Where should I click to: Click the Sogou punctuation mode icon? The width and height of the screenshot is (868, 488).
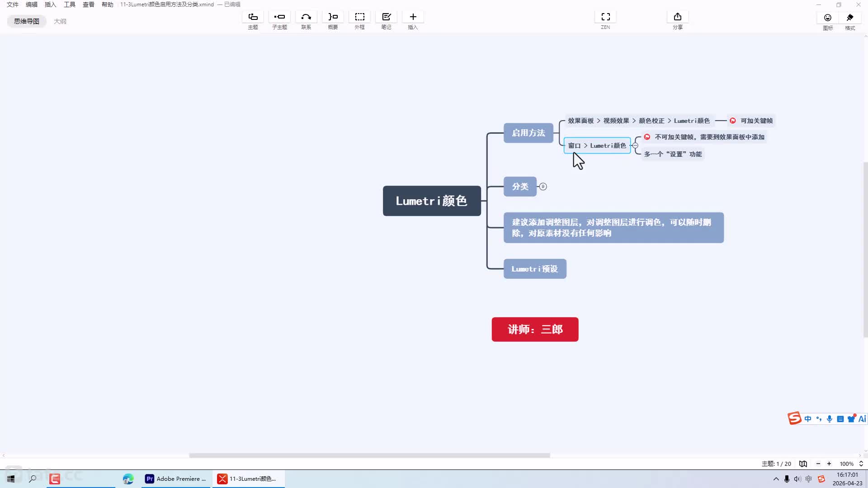[819, 419]
